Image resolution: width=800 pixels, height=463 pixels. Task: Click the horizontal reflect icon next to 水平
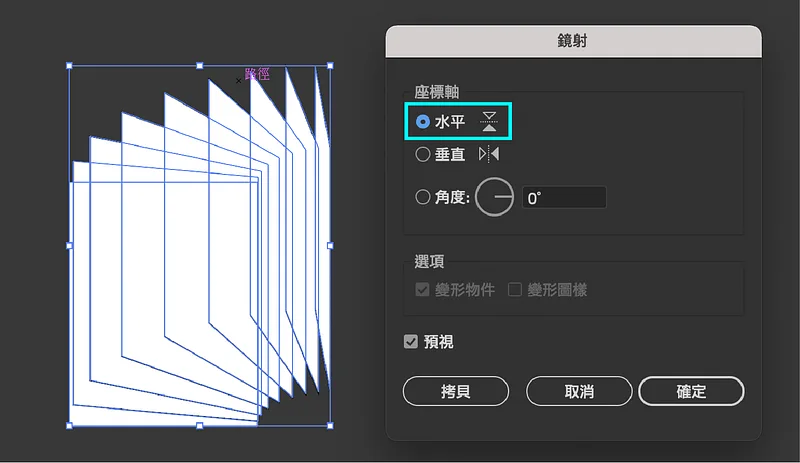pyautogui.click(x=489, y=121)
